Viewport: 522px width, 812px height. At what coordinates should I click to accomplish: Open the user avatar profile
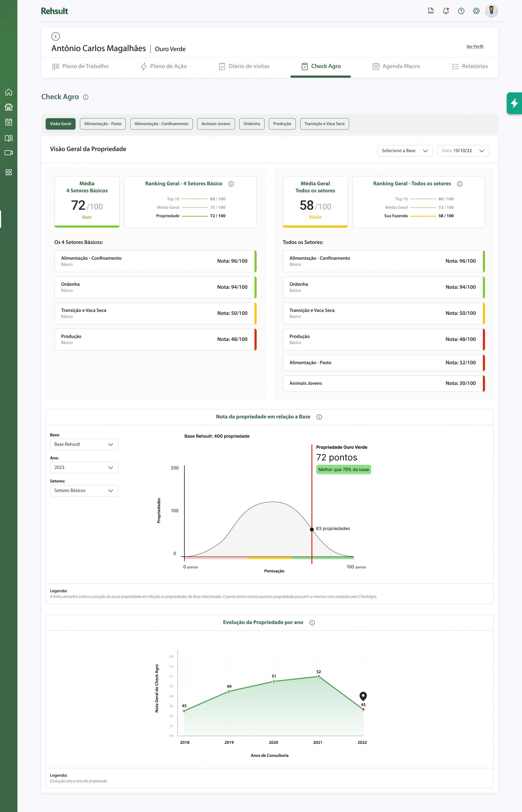coord(492,11)
